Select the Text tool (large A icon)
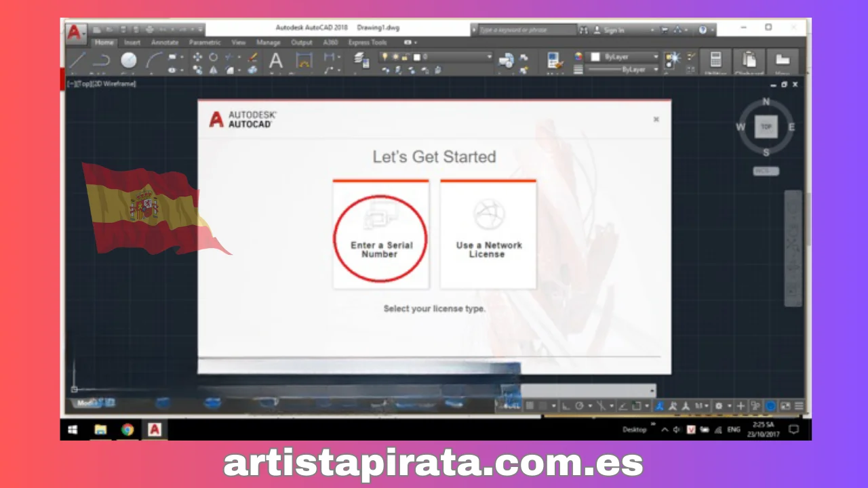Viewport: 868px width, 488px height. click(x=275, y=61)
